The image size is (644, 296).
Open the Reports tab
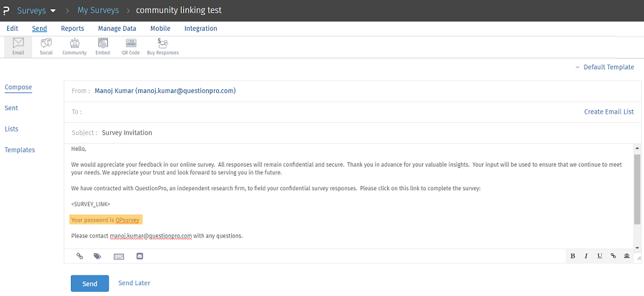(x=72, y=29)
